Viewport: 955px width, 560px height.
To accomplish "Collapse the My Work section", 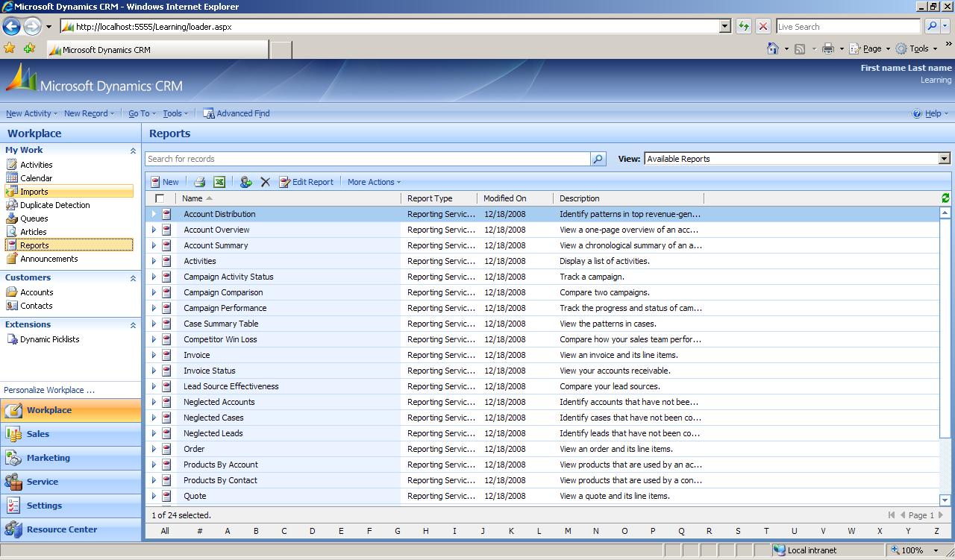I will 133,151.
